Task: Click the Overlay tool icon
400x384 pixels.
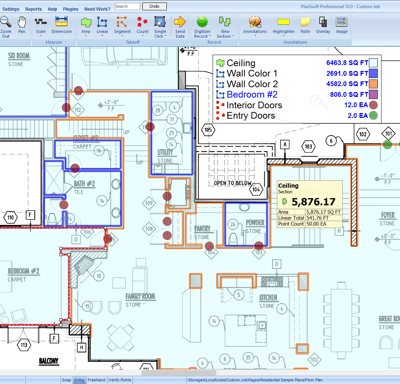Action: tap(323, 22)
